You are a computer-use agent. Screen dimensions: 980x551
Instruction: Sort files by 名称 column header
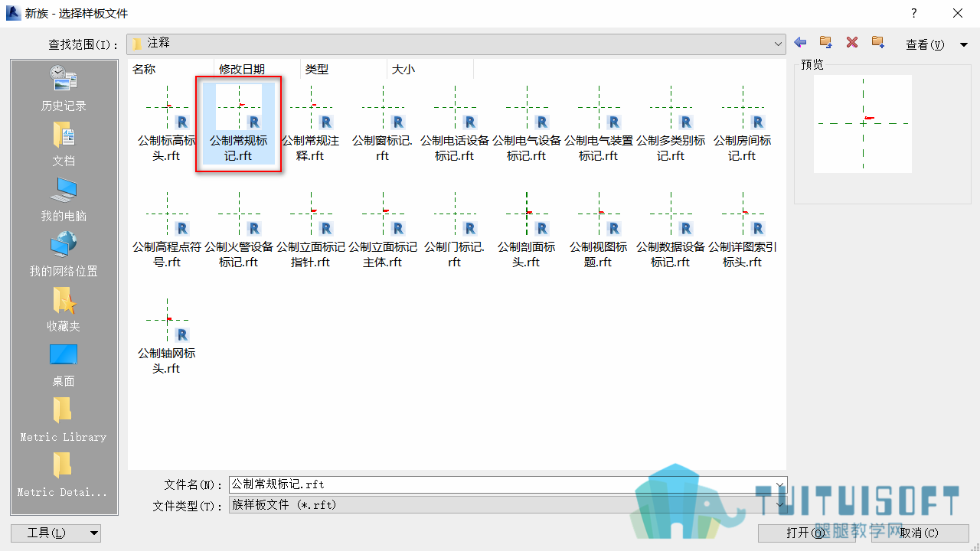click(x=171, y=69)
